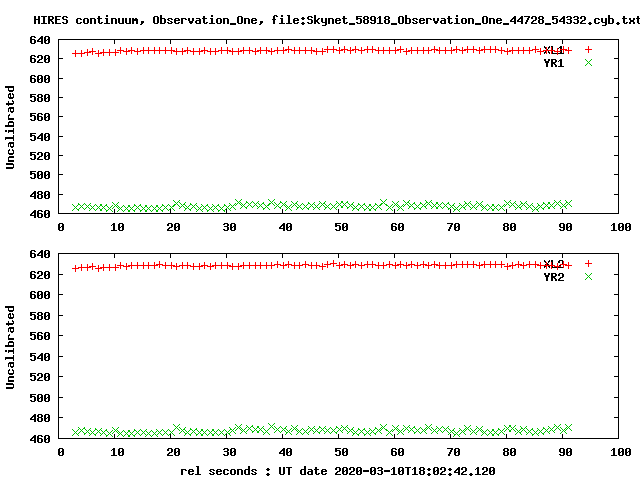Click the 10 x-axis tick of upper chart
This screenshot has width=640, height=480.
(x=117, y=227)
